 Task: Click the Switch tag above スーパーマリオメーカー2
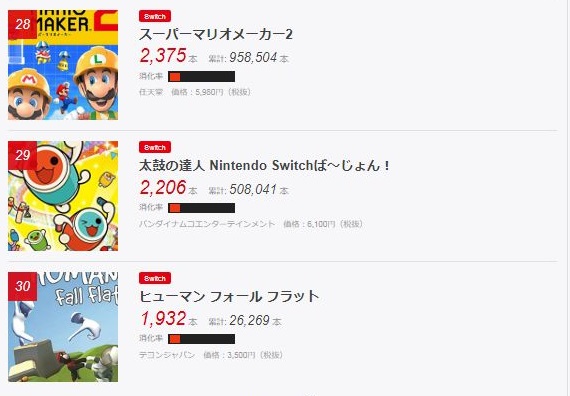155,16
